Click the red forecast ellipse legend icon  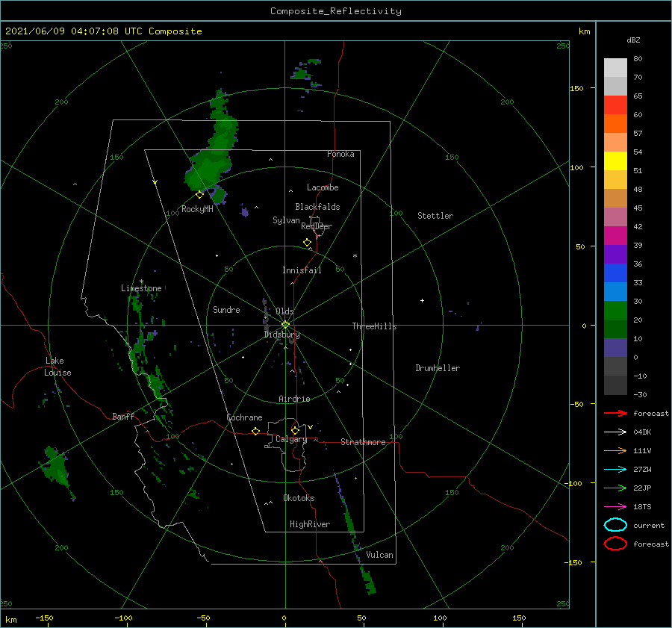(x=615, y=544)
